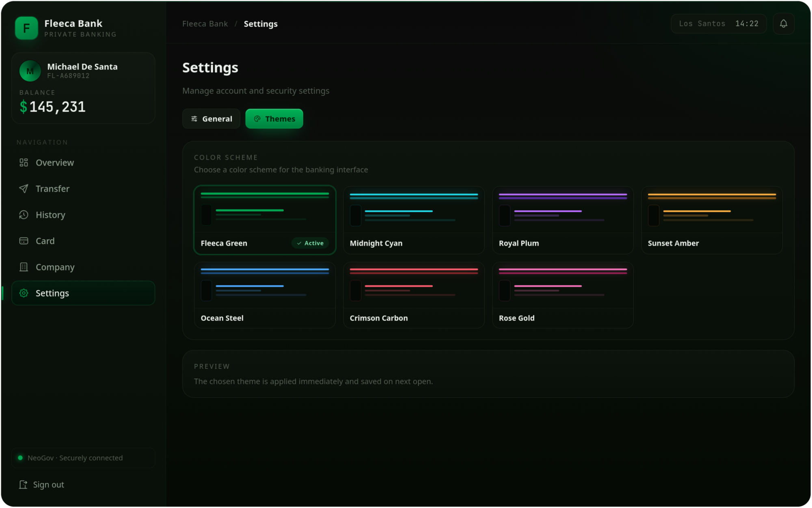Viewport: 812px width, 508px height.
Task: Click the Transfer paper-plane icon
Action: pyautogui.click(x=24, y=188)
